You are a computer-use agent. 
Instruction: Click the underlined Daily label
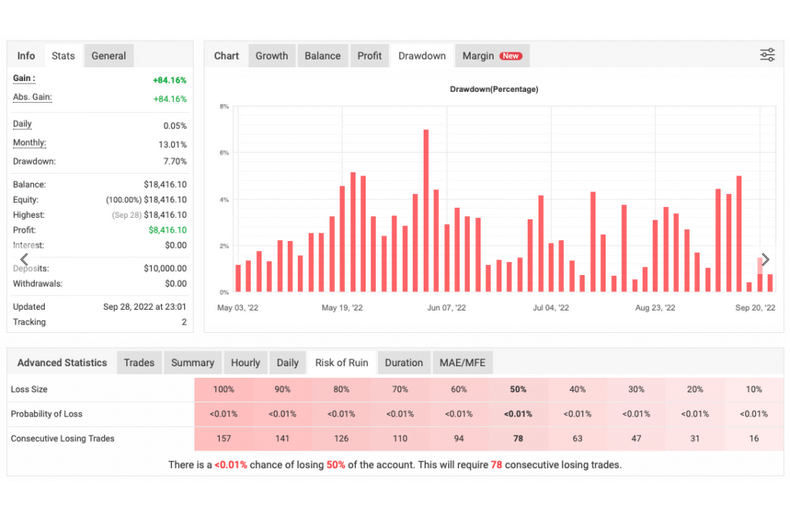point(22,124)
